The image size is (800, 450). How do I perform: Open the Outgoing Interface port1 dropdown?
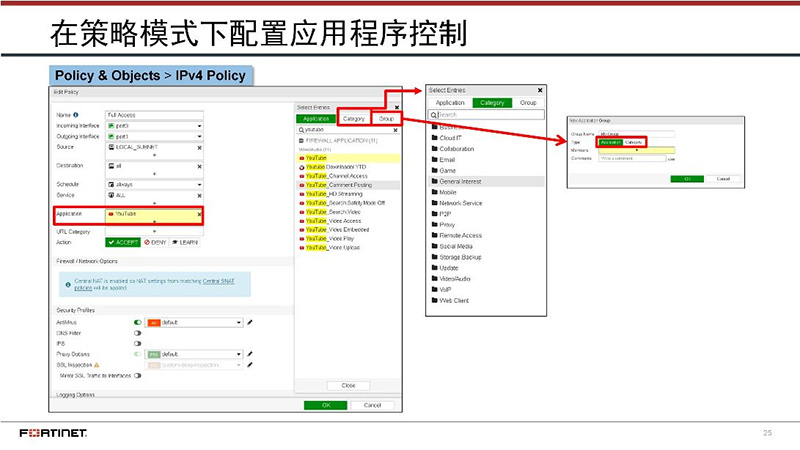154,137
